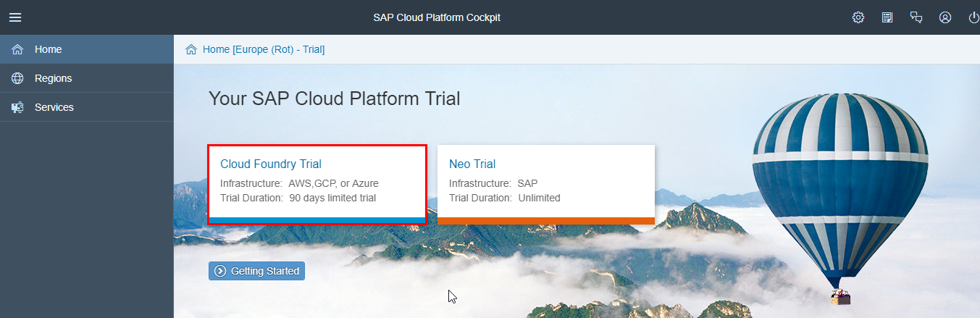Viewport: 980px width, 318px height.
Task: Open the feedback chat bubbles icon
Action: [916, 17]
